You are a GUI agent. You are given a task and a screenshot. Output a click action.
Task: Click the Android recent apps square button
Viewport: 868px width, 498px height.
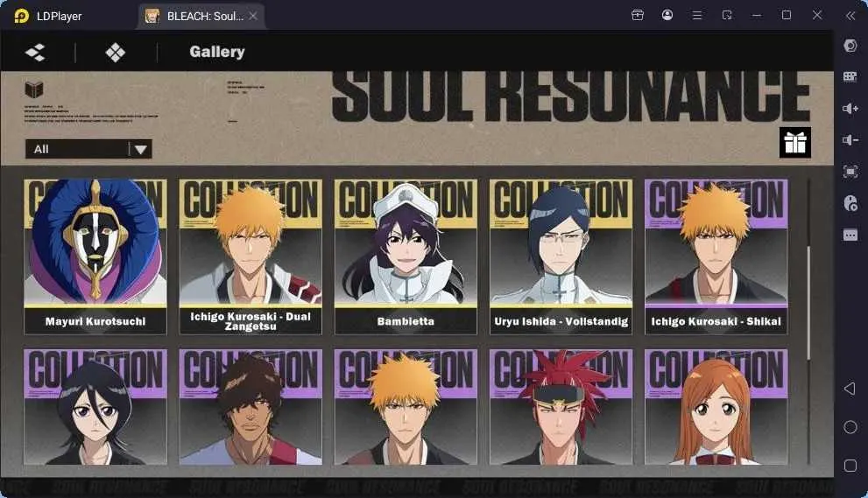[x=850, y=466]
